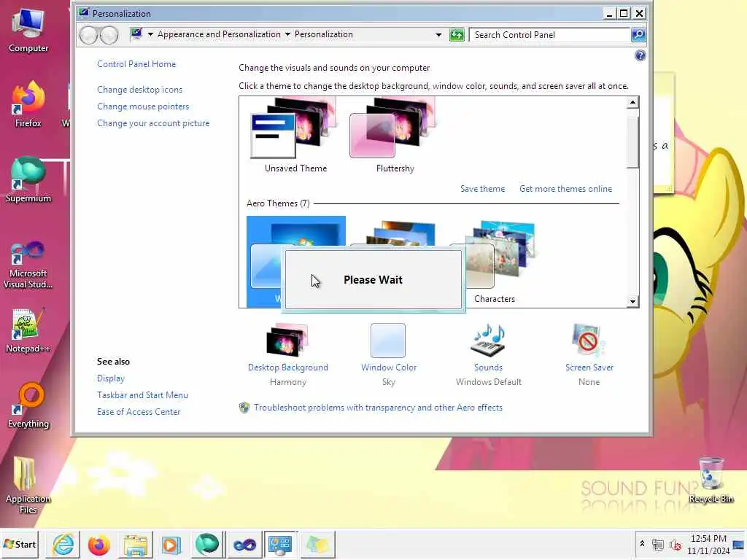The height and width of the screenshot is (560, 747).
Task: Open the Firefox desktop shortcut
Action: (x=28, y=105)
